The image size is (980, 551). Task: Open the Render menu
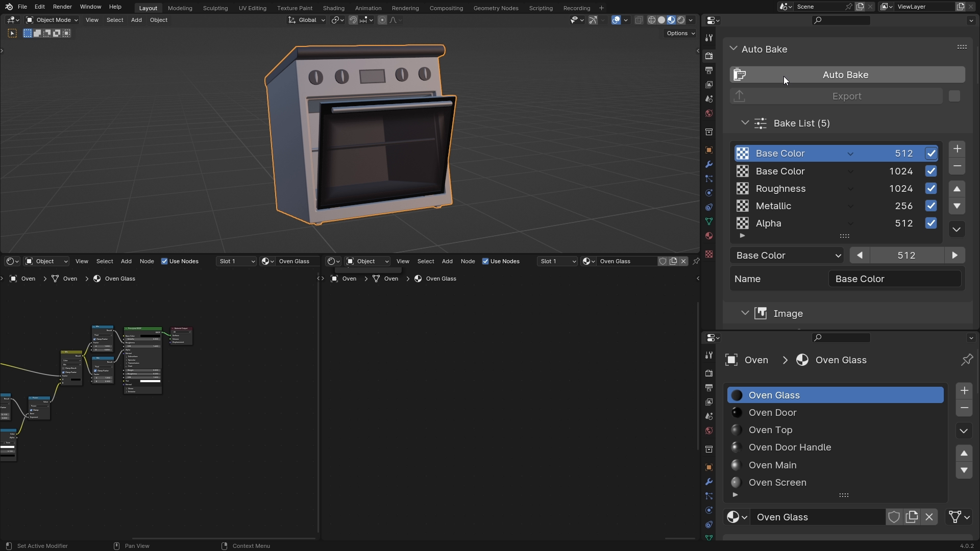coord(62,7)
